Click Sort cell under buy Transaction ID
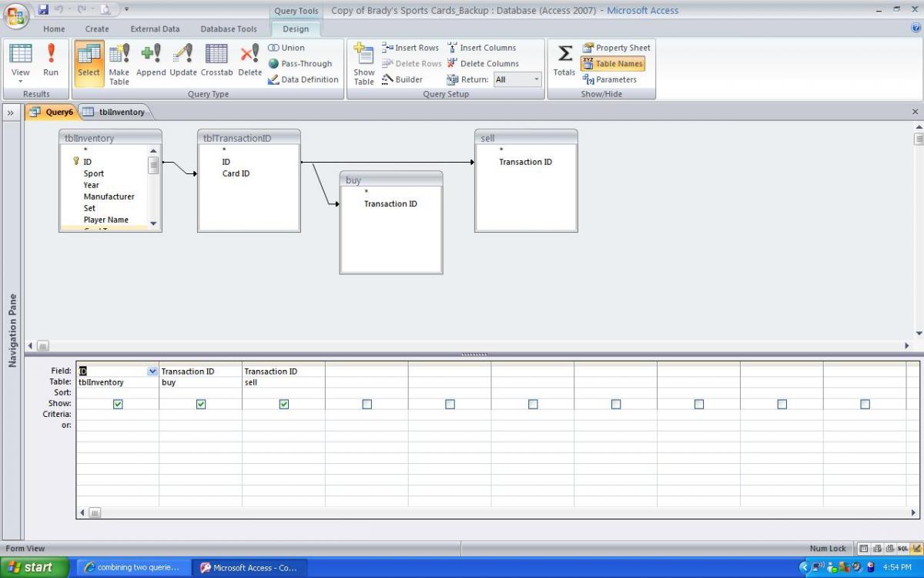Viewport: 924px width, 578px height. [x=201, y=393]
